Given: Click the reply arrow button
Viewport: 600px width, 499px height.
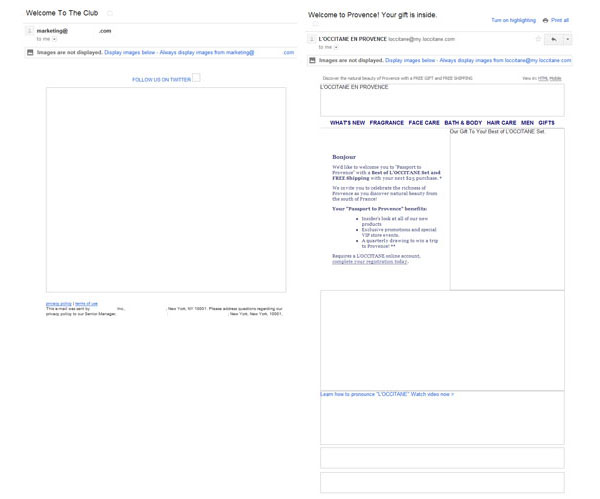Looking at the screenshot, I should click(553, 40).
